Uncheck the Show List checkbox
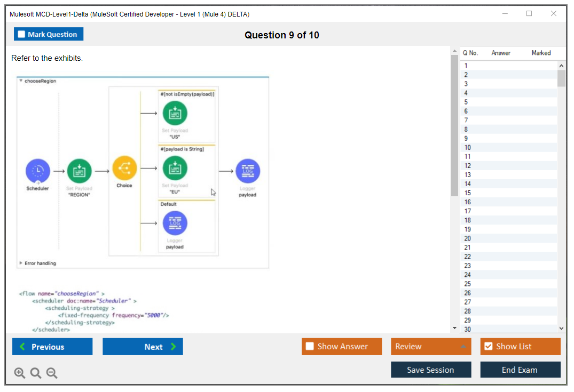This screenshot has height=392, width=574. coord(488,347)
